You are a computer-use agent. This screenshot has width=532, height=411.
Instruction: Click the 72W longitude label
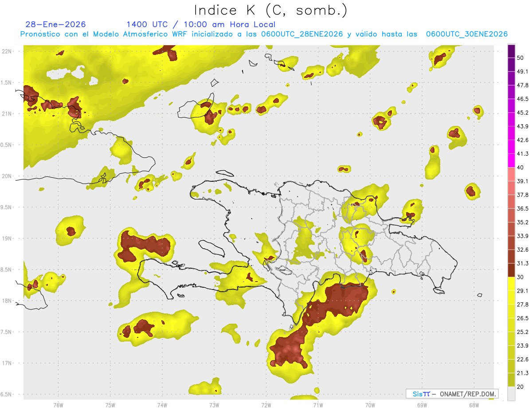click(x=266, y=405)
